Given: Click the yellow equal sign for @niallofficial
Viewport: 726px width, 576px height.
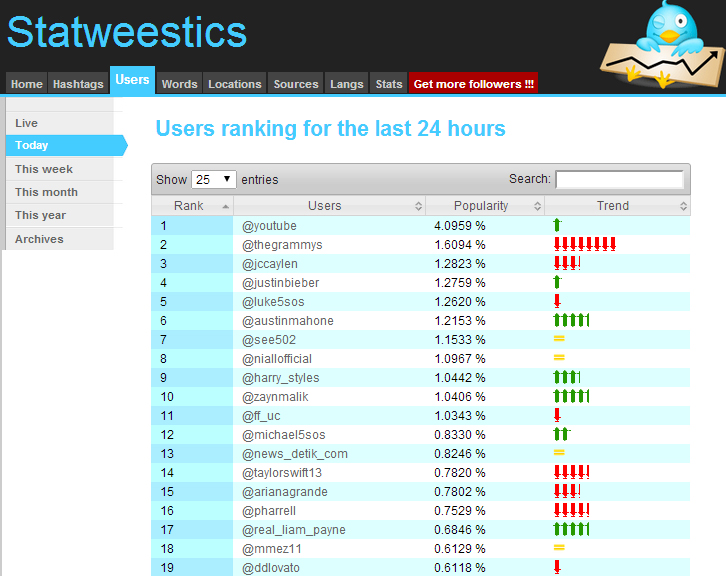Looking at the screenshot, I should coord(559,357).
